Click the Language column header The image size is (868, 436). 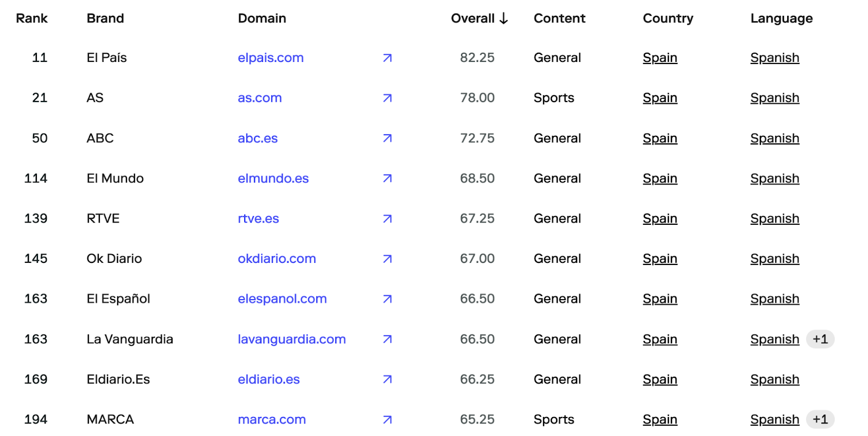coord(781,18)
